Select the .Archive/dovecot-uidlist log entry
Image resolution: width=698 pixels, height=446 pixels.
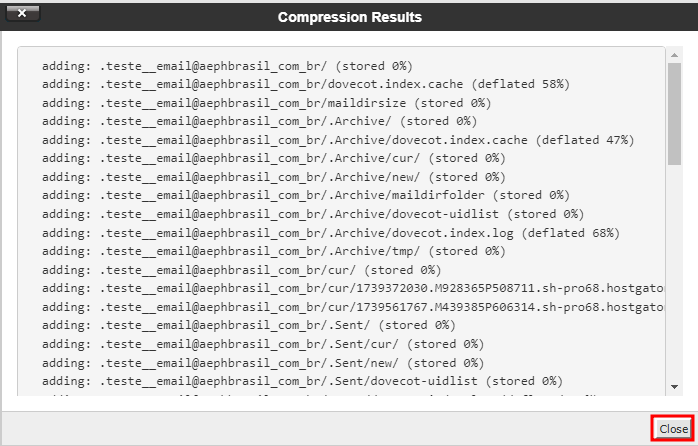[313, 214]
